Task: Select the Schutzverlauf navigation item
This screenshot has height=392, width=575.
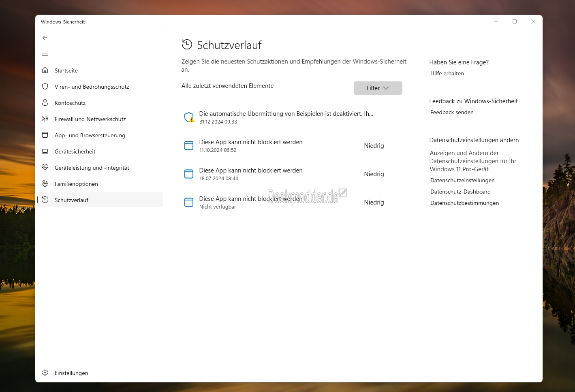Action: pos(100,200)
